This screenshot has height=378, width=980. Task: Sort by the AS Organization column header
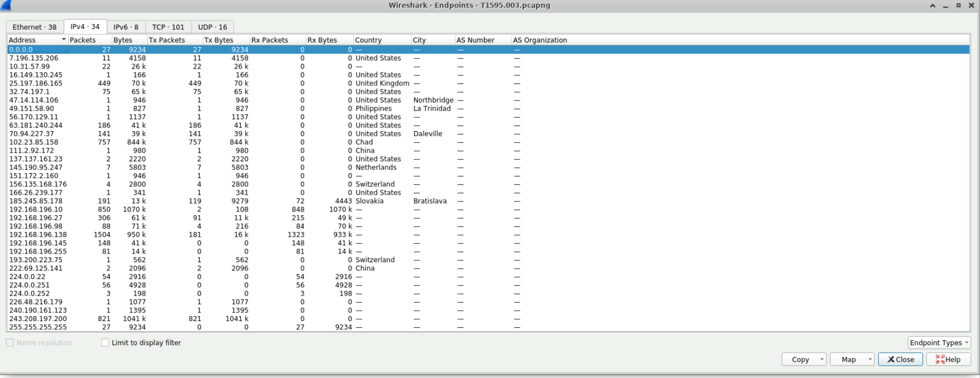click(741, 40)
